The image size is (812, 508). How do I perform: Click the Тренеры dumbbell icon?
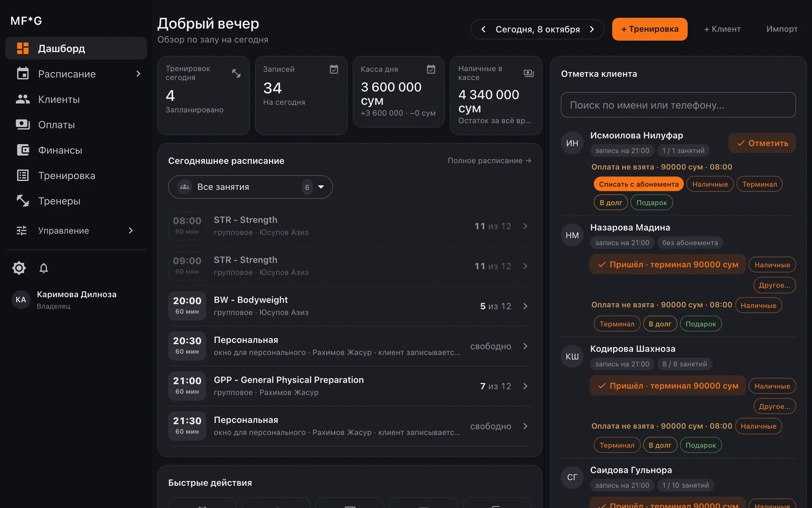tap(23, 201)
